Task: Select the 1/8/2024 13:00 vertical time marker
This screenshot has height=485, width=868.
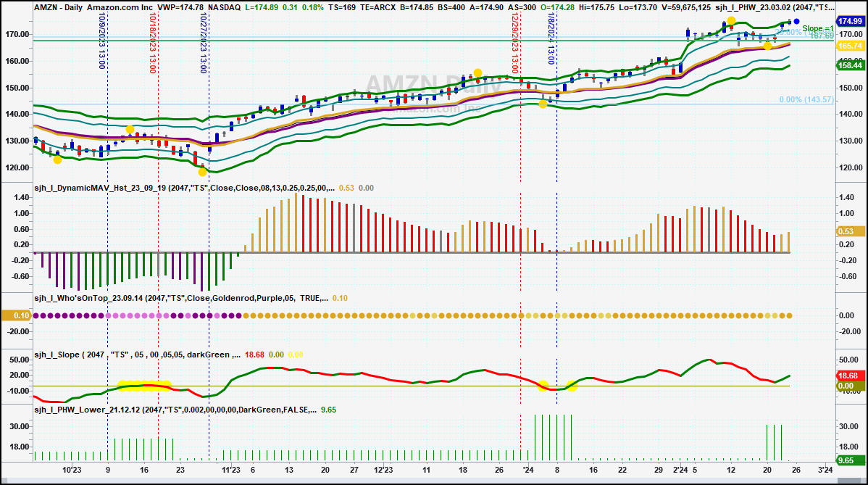Action: point(551,38)
